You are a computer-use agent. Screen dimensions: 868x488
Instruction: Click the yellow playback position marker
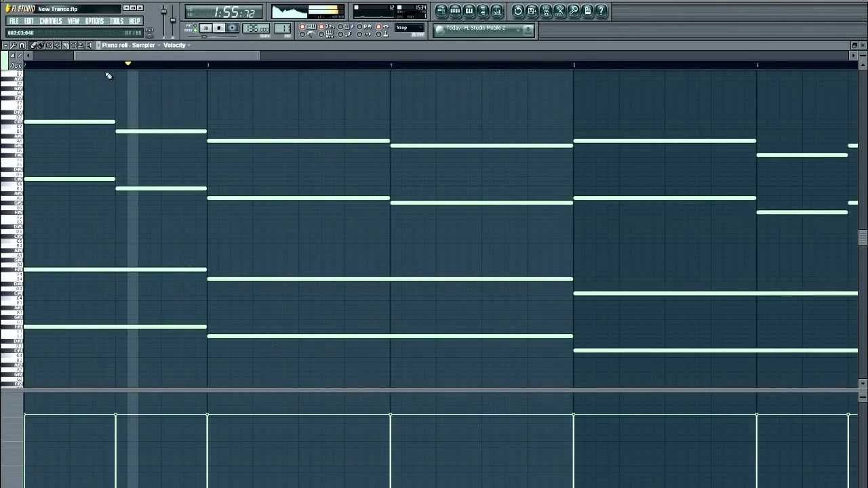(x=127, y=64)
